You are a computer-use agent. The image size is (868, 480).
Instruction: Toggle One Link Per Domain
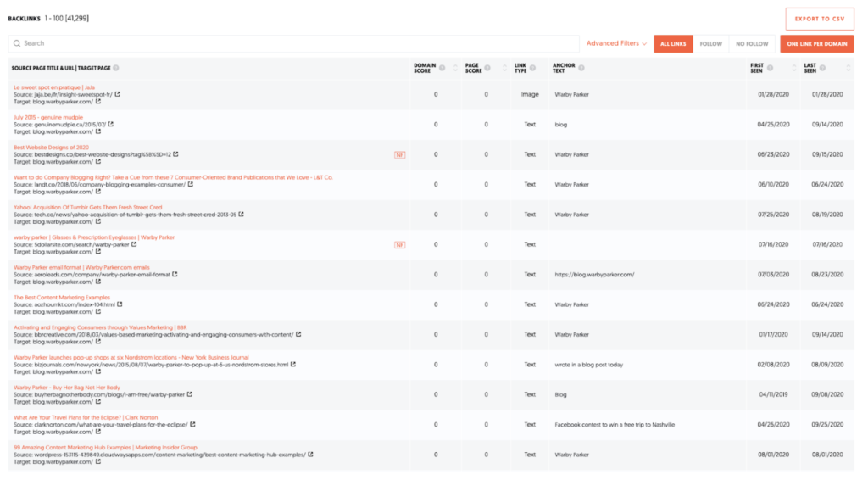(x=816, y=44)
